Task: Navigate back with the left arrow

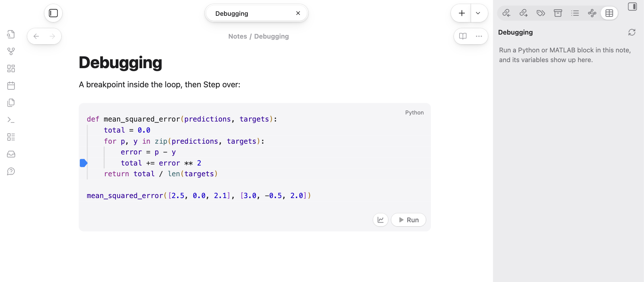Action: 36,36
